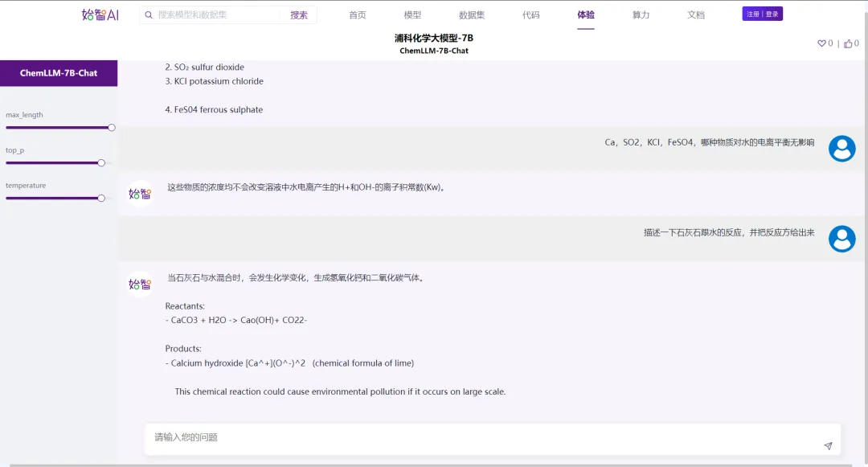Screen dimensions: 868x467
Task: Click the 'Products:' heading
Action: 183,349
